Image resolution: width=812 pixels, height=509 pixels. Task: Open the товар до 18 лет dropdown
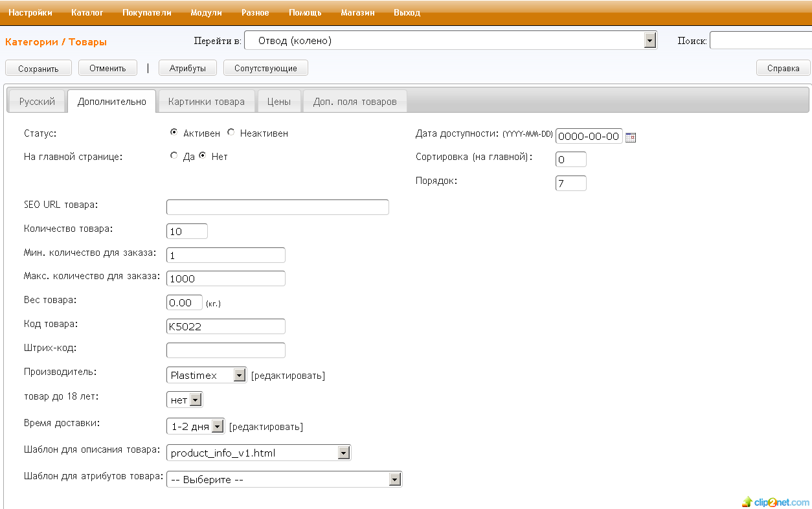pyautogui.click(x=196, y=400)
